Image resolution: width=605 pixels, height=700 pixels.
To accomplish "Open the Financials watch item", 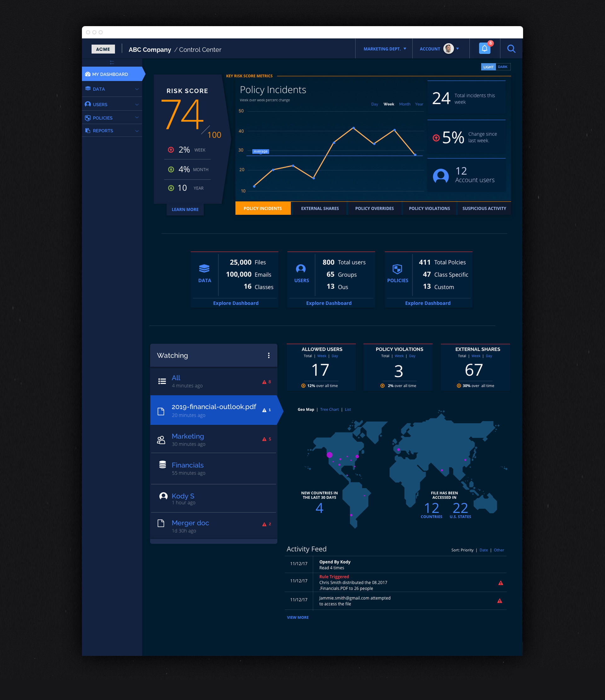I will point(214,468).
